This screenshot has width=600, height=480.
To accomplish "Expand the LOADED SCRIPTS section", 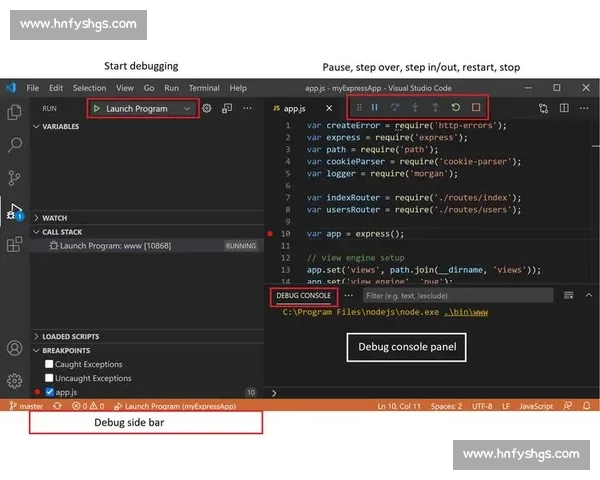I will click(x=67, y=336).
